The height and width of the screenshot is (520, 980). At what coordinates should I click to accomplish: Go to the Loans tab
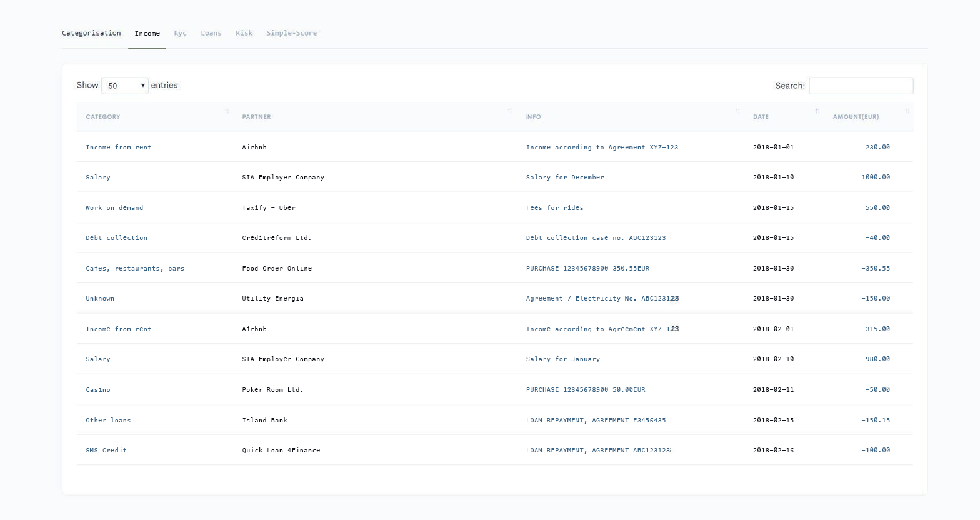(211, 33)
